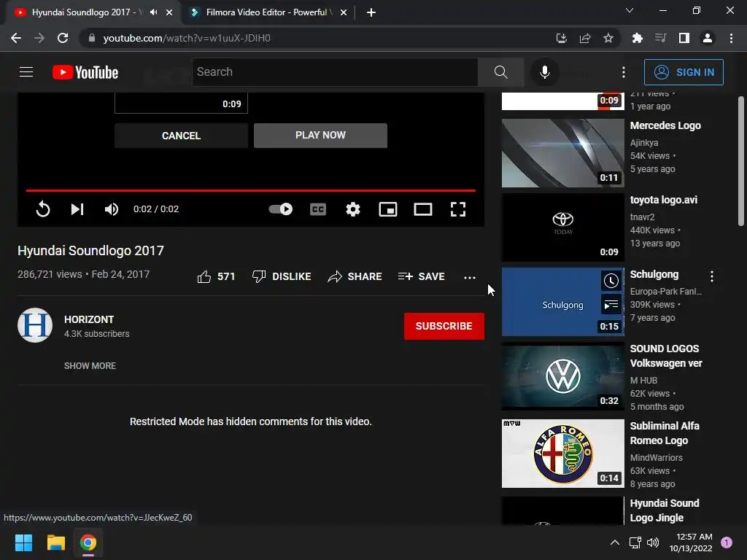Share the Hyundai Soundlogo video

[x=355, y=276]
